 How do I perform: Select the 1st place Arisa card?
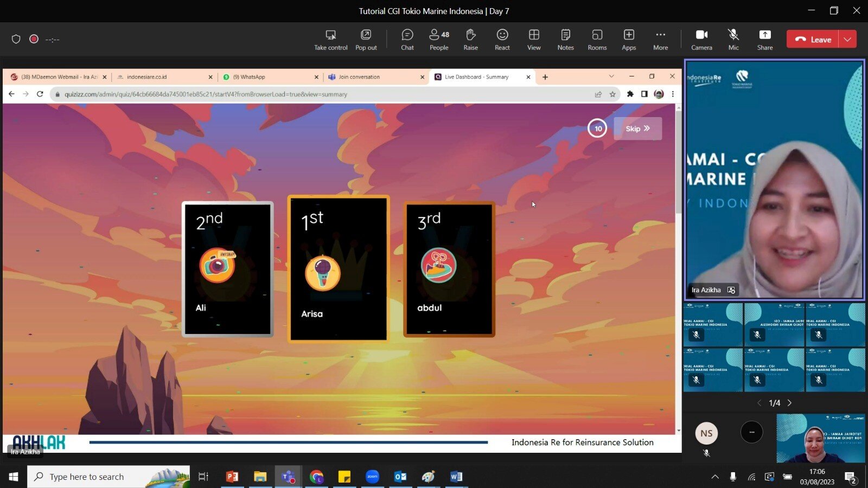tap(339, 269)
